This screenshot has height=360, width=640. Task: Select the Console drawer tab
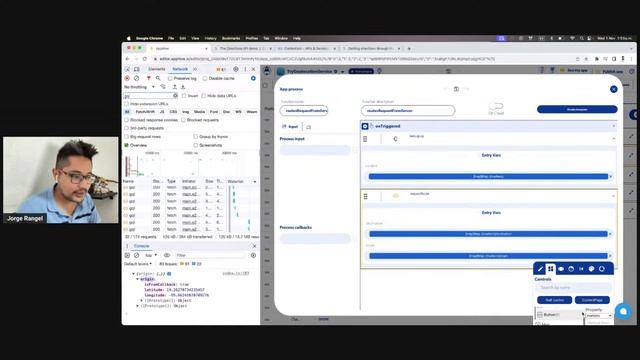(x=142, y=246)
